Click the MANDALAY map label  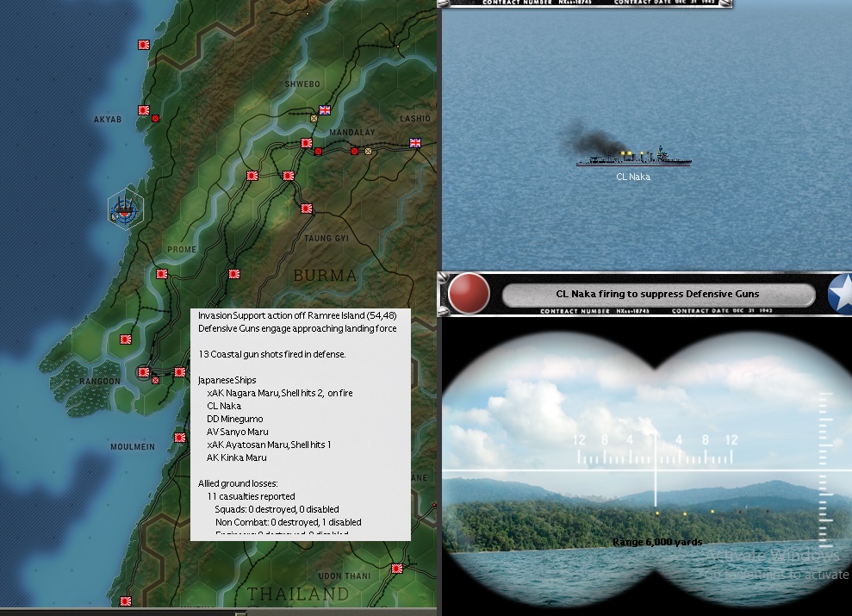click(x=352, y=133)
